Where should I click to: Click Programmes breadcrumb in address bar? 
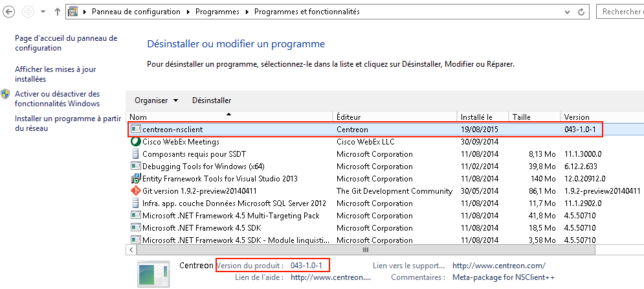tap(217, 12)
